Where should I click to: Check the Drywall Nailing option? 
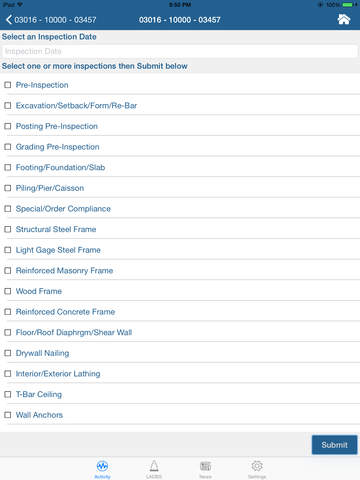[x=8, y=353]
